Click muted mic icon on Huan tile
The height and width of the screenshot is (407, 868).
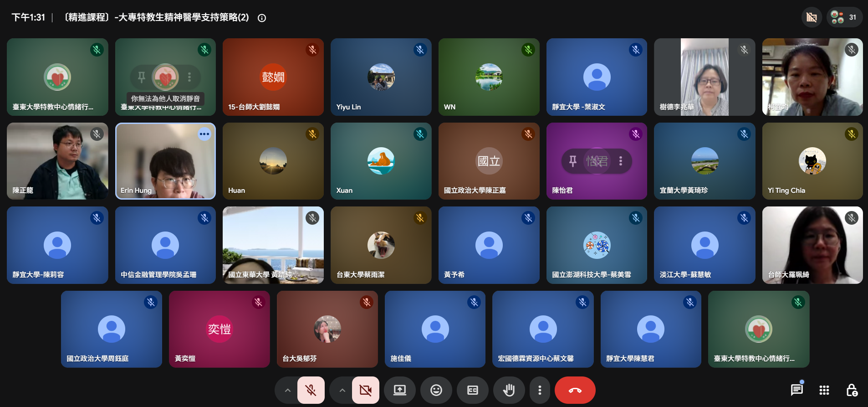pyautogui.click(x=312, y=134)
